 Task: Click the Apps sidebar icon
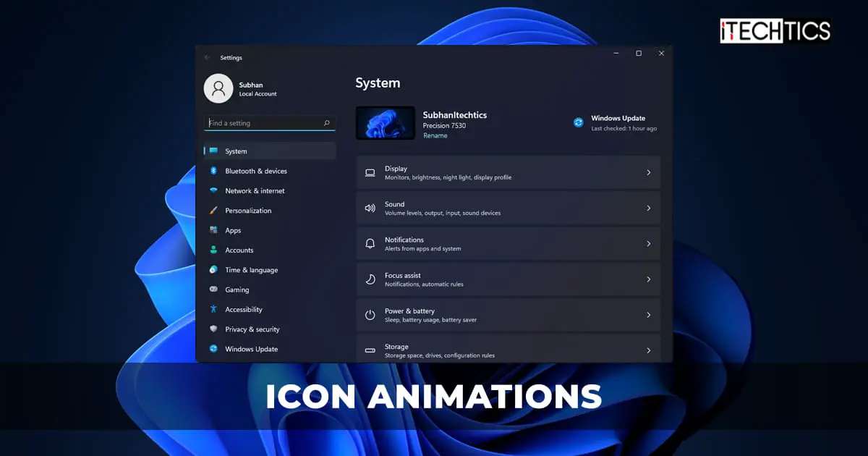[213, 230]
